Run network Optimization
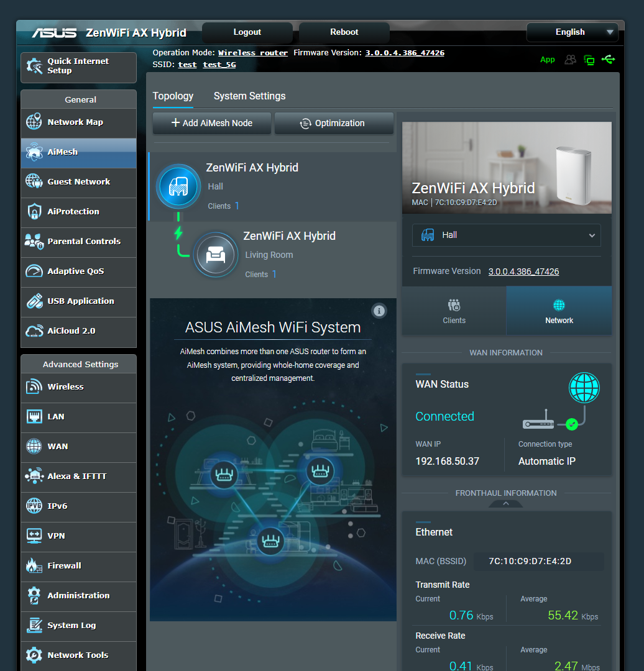Screen dimensions: 644x671 pyautogui.click(x=334, y=123)
